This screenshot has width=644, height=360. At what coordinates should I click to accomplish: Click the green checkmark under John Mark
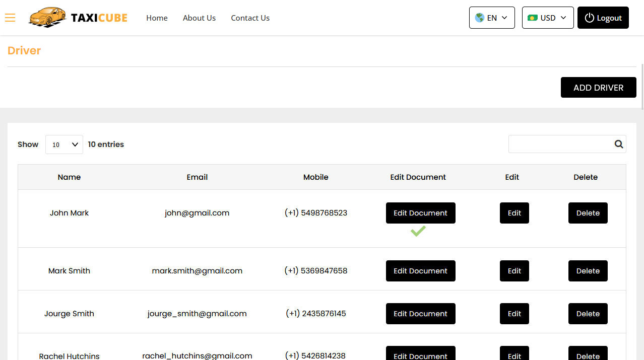pos(418,231)
